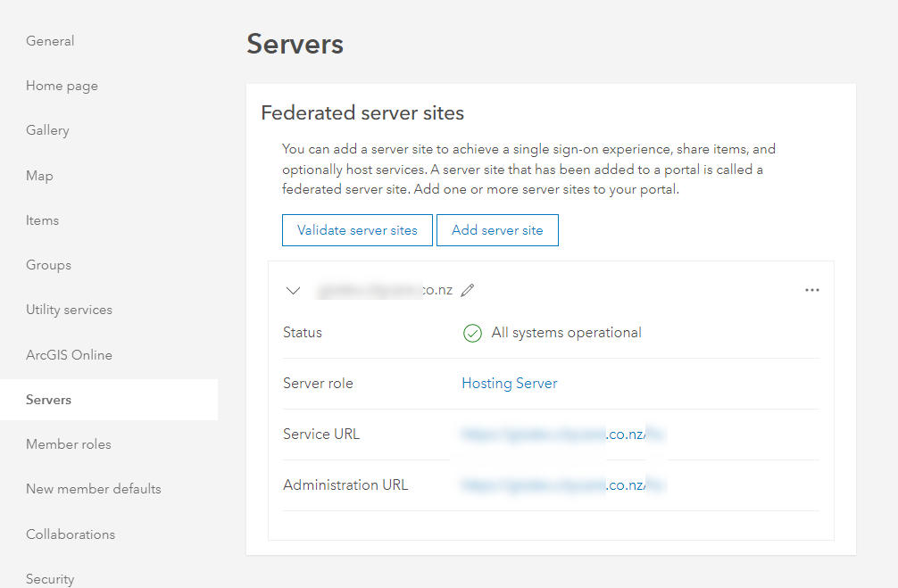Image resolution: width=898 pixels, height=588 pixels.
Task: Open the three-dot options menu for server
Action: coord(811,290)
